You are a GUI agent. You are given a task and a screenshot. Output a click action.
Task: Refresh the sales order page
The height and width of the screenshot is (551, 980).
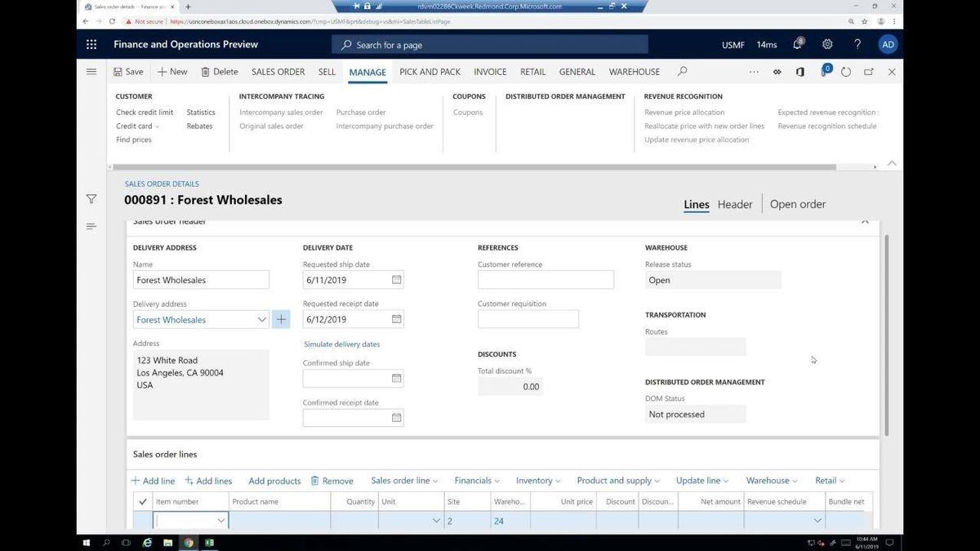pyautogui.click(x=846, y=72)
